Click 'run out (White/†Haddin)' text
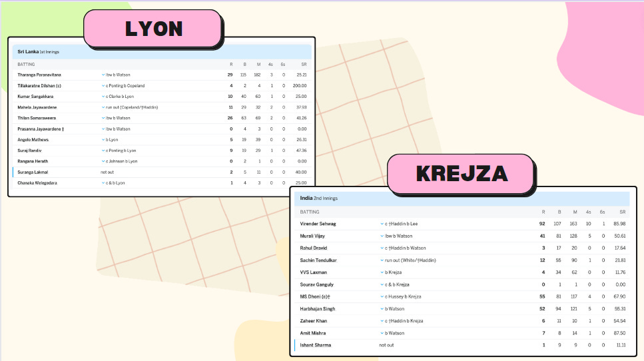 pyautogui.click(x=410, y=260)
